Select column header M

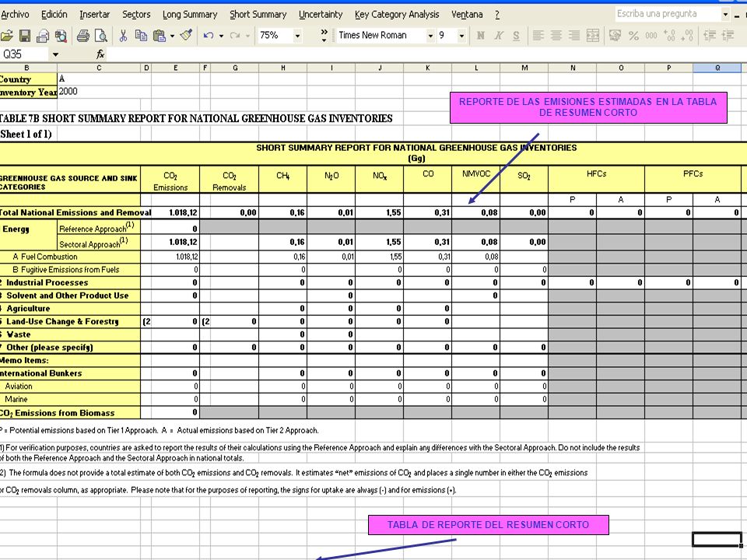pos(524,68)
